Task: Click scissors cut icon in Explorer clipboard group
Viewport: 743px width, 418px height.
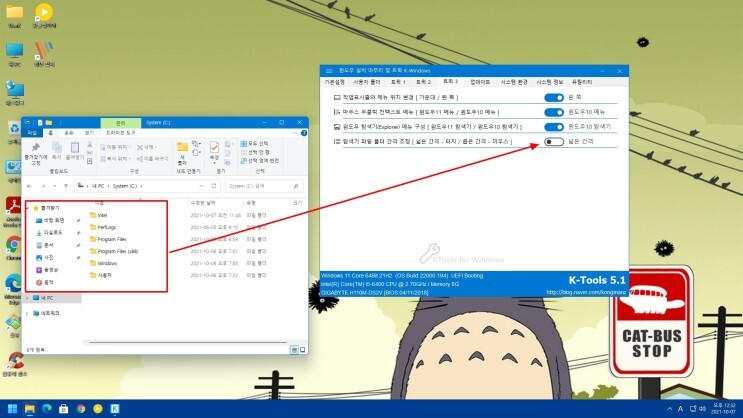Action: tap(90, 144)
